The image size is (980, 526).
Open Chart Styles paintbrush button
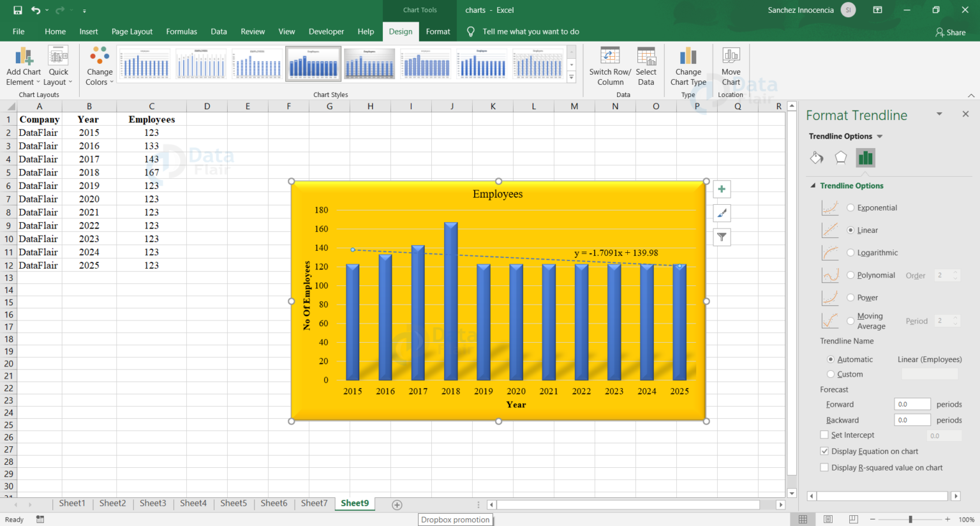pos(722,213)
